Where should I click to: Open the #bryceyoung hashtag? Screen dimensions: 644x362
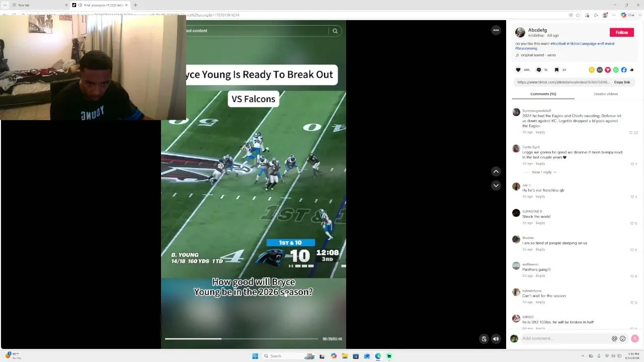pyautogui.click(x=526, y=48)
